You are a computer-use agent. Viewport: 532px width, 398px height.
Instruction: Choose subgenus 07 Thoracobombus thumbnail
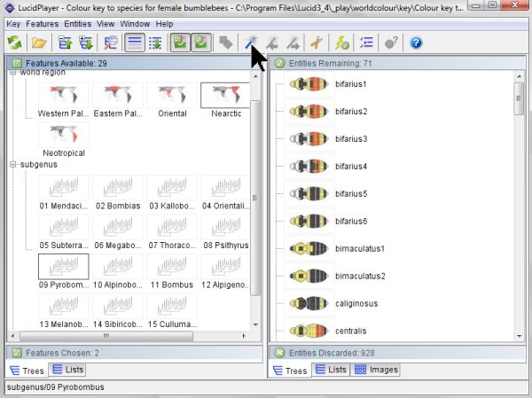[172, 227]
